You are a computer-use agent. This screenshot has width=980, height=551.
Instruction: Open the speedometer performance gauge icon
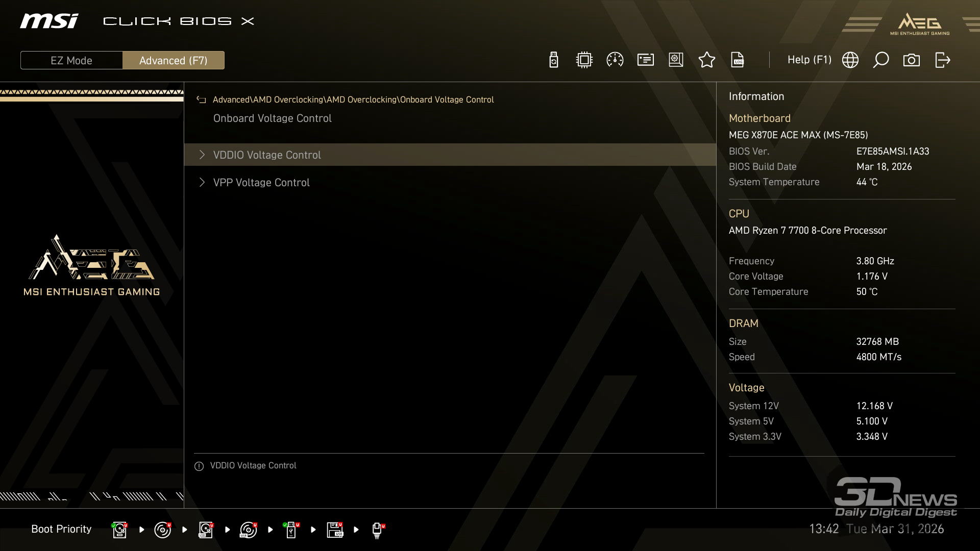615,60
